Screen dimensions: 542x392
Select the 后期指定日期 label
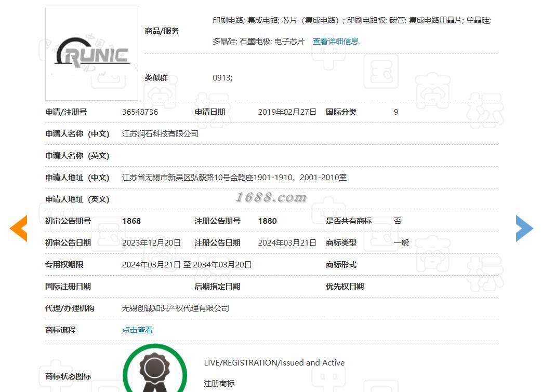point(217,286)
